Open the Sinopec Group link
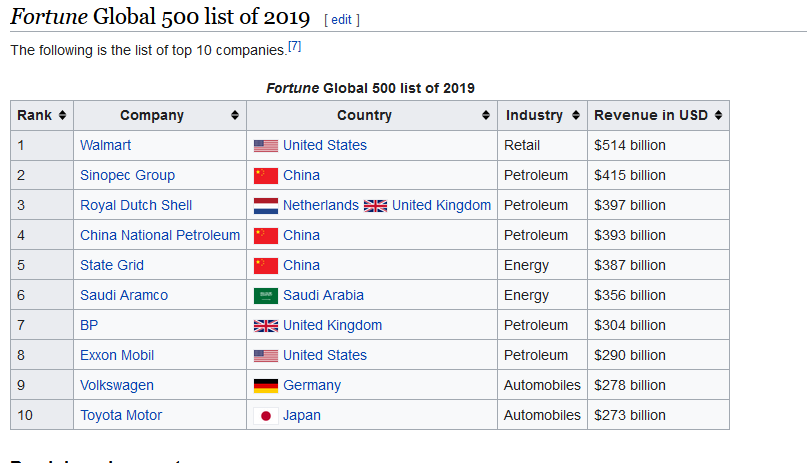 128,175
